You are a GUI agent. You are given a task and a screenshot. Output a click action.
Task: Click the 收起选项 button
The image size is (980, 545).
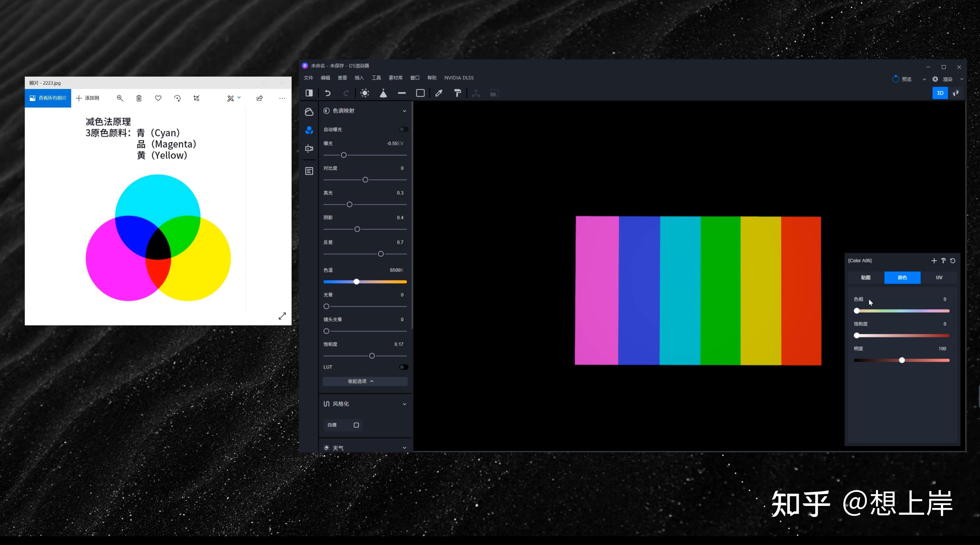tap(365, 381)
